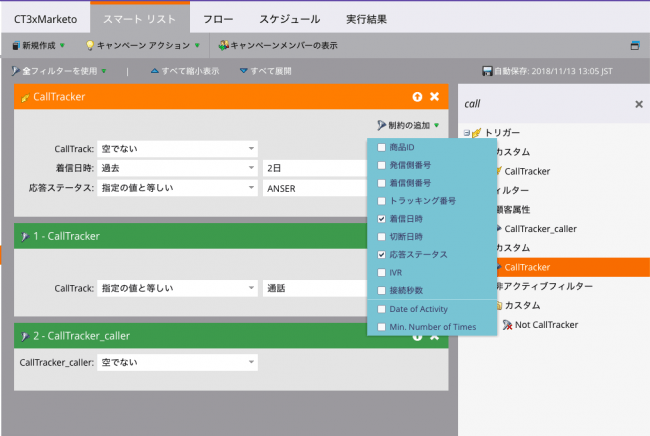Click the filter icon on 2 - CallTracker_caller header
Viewport: 650px width, 436px height.
click(25, 336)
